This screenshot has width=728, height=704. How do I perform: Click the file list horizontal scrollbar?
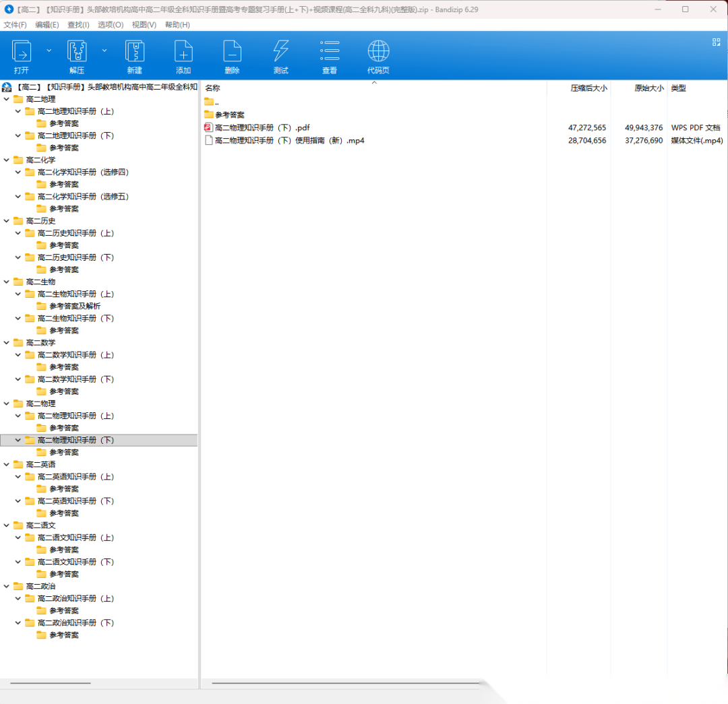coord(344,683)
